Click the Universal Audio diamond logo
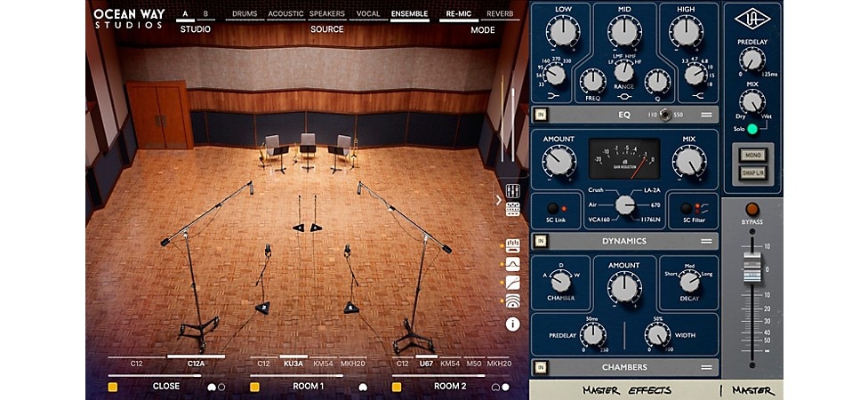868x400 pixels. pos(752,19)
